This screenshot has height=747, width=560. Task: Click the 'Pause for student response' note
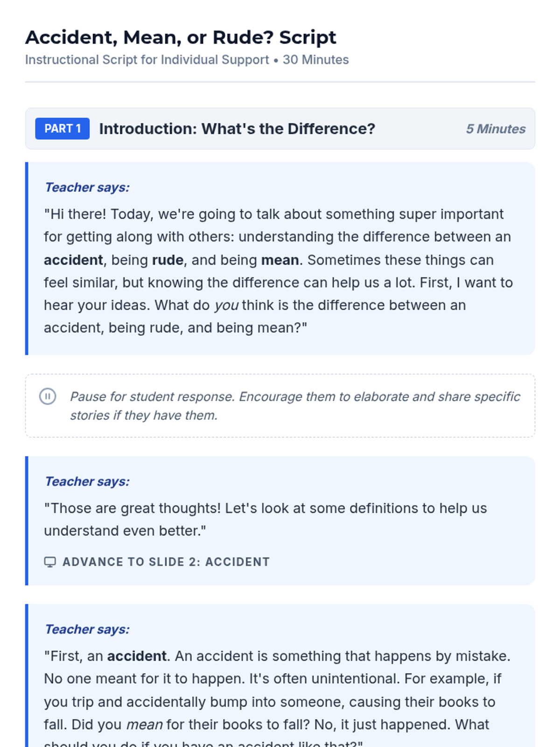pos(295,406)
